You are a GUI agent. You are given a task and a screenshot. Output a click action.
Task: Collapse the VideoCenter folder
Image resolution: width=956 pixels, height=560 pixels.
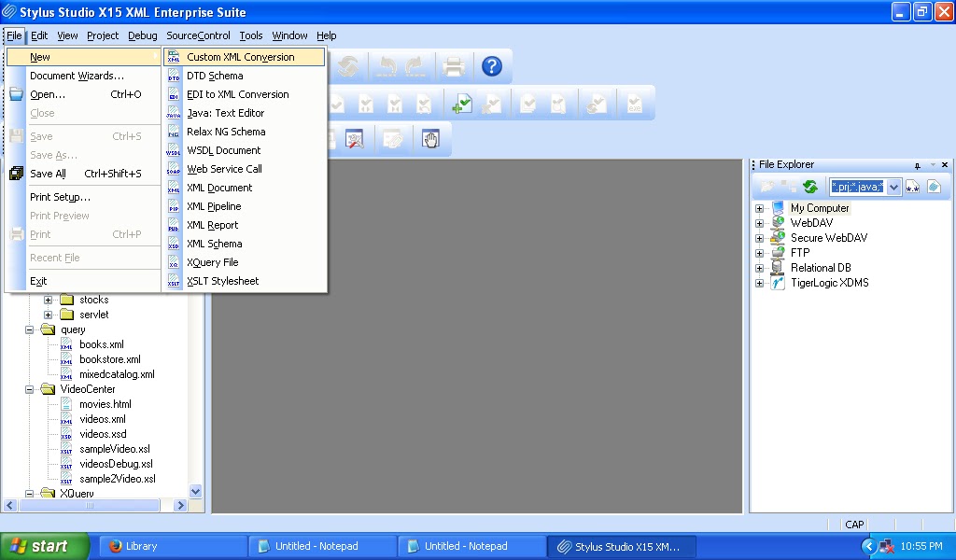click(x=29, y=389)
